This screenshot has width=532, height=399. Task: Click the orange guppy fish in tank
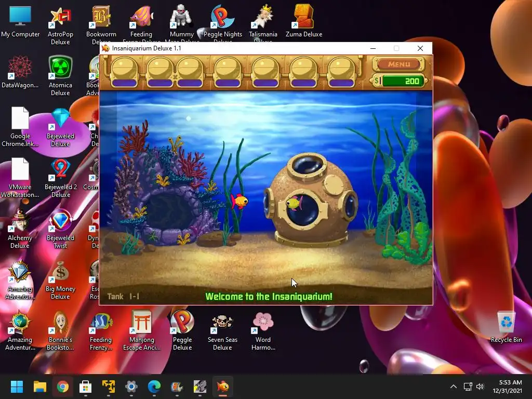pyautogui.click(x=239, y=201)
